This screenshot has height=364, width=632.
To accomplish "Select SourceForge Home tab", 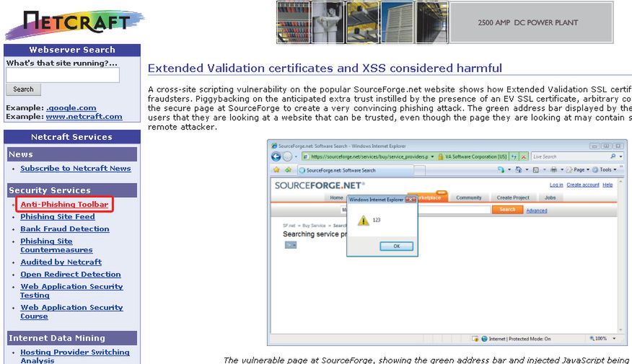I will (x=336, y=197).
